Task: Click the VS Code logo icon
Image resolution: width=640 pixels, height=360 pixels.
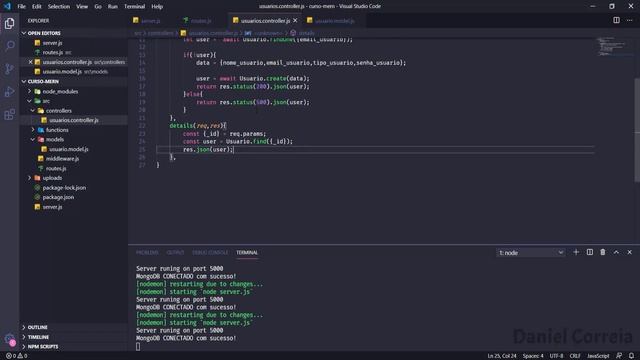Action: (x=7, y=6)
